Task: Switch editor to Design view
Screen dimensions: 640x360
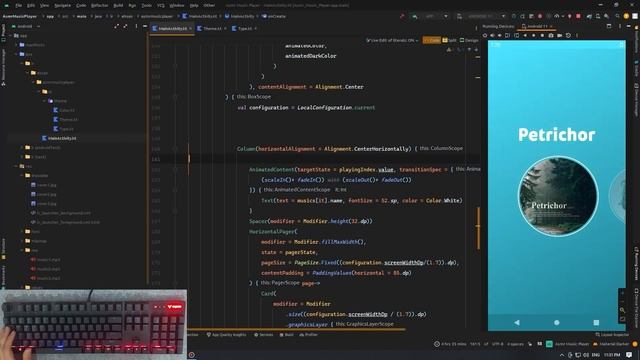Action: coord(469,40)
